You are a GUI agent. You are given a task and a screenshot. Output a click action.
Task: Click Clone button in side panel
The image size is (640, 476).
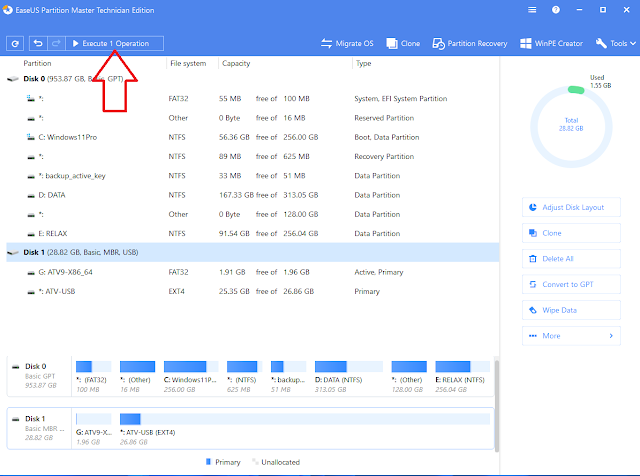(x=571, y=233)
